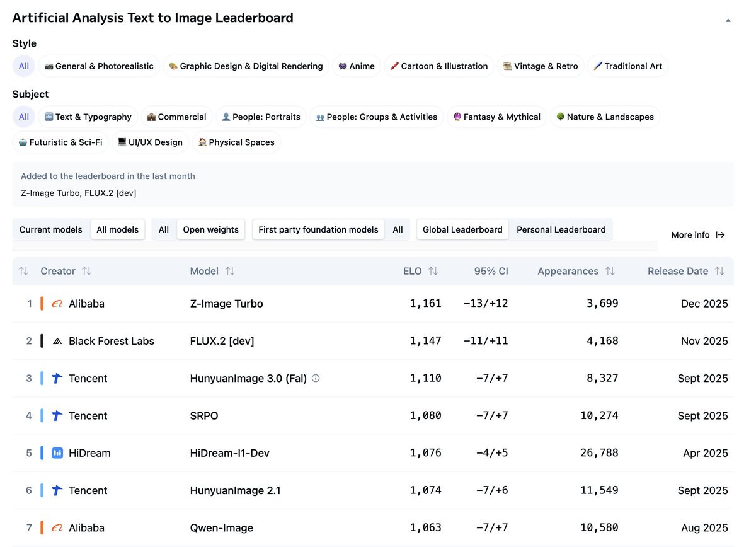
Task: Click the black color bar beside Black Forest Labs
Action: [x=42, y=341]
